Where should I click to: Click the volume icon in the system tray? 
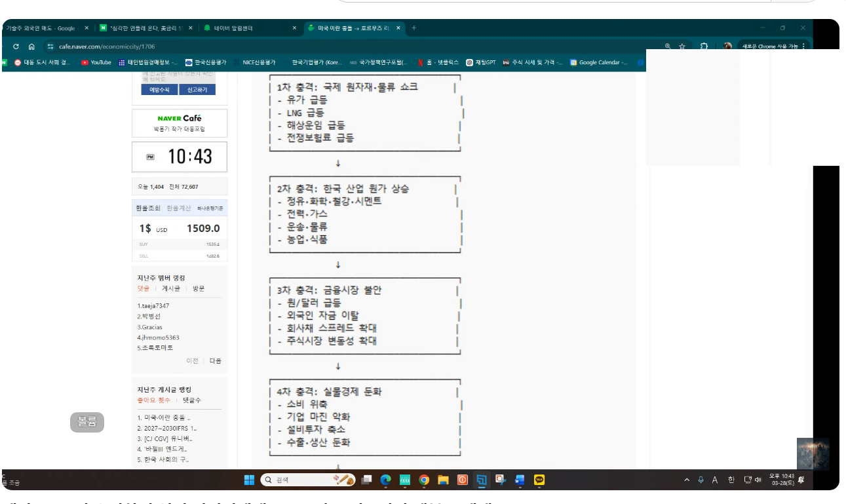(758, 480)
